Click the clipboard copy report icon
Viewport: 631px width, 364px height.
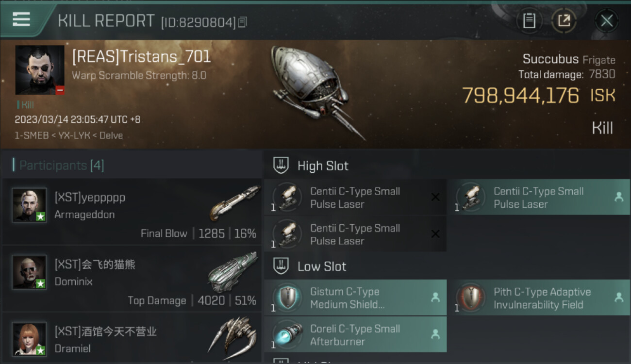point(529,21)
